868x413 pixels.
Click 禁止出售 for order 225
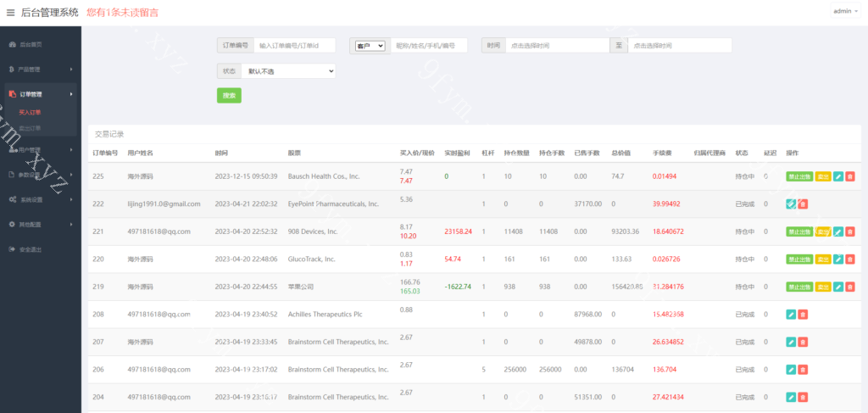pos(799,176)
